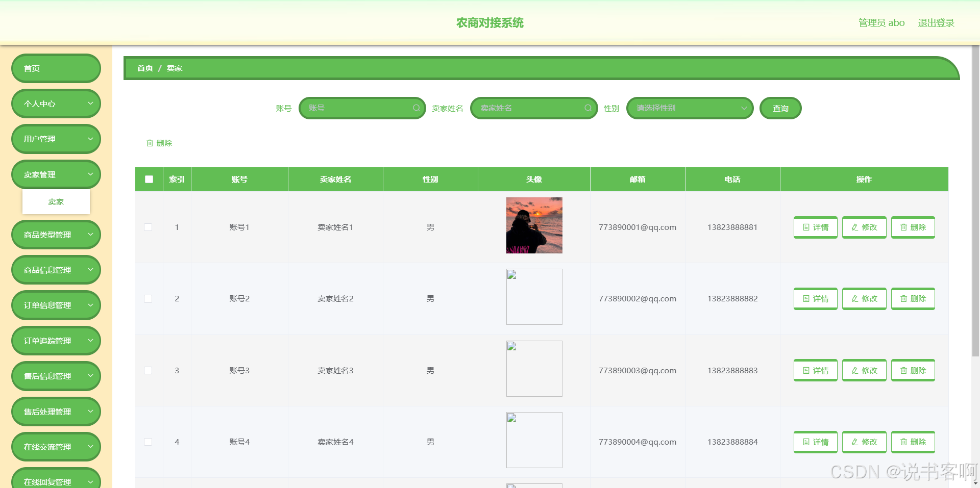The height and width of the screenshot is (488, 980).
Task: Open the 请选择性别 dropdown
Action: (690, 108)
